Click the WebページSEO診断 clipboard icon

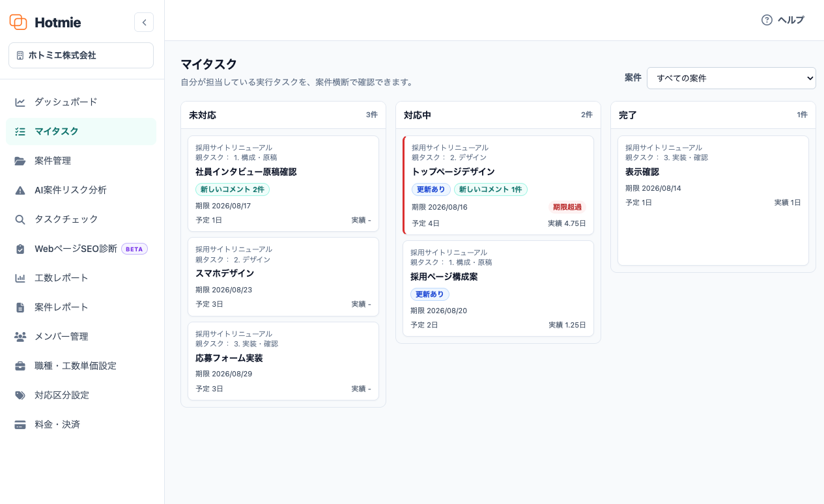click(x=20, y=249)
